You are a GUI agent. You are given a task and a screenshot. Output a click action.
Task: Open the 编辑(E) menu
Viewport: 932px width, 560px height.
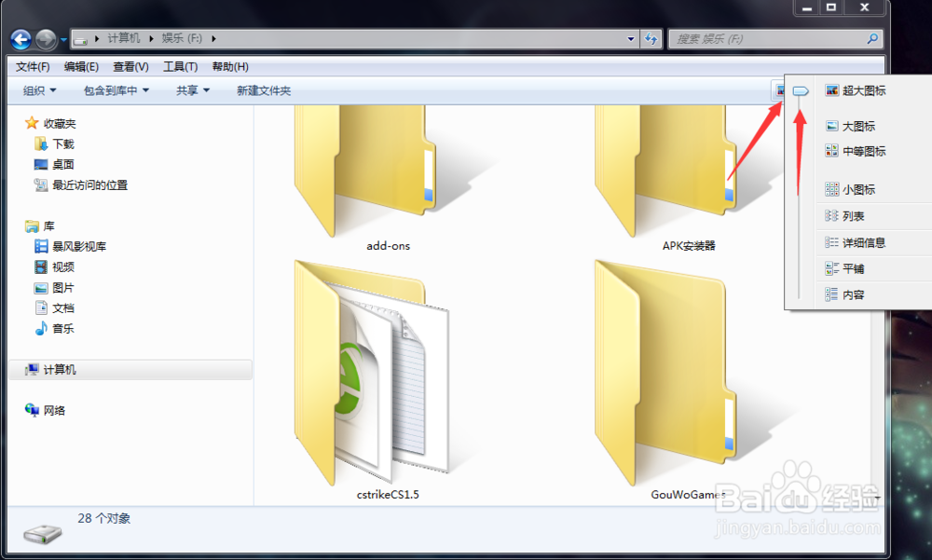pyautogui.click(x=81, y=66)
